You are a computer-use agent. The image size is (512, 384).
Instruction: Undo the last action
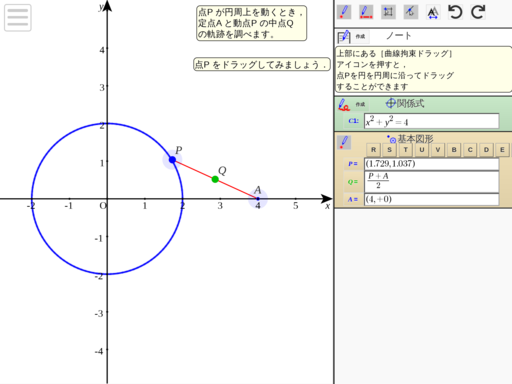[x=455, y=12]
